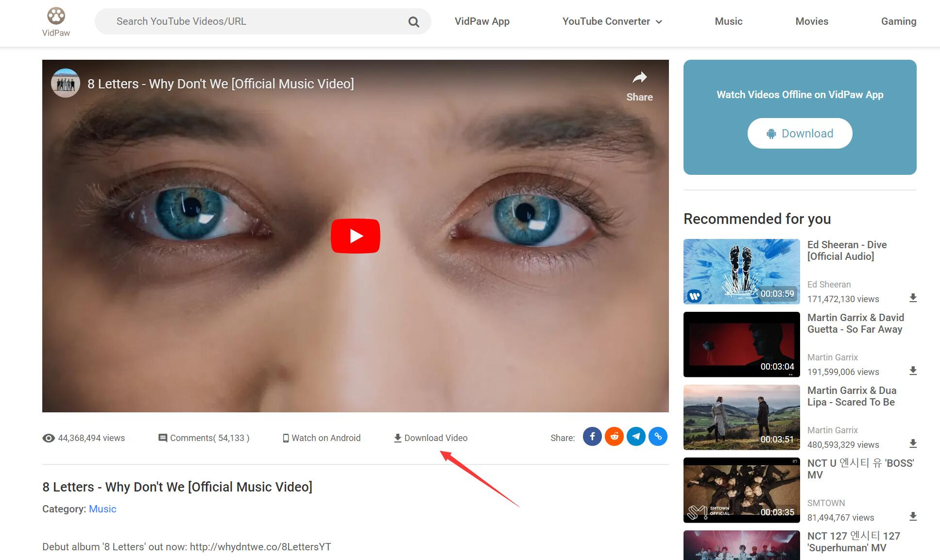
Task: Open the So Far Away thumbnail
Action: (x=741, y=344)
